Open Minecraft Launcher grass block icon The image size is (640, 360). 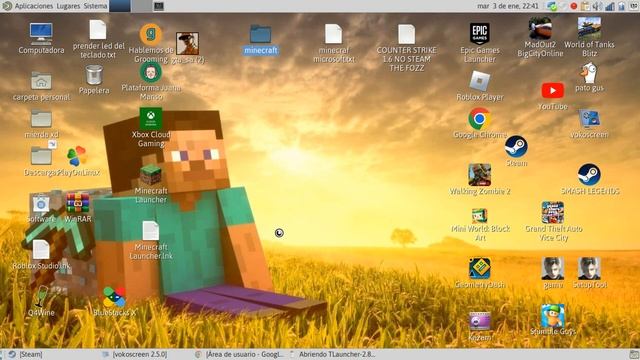click(x=151, y=175)
